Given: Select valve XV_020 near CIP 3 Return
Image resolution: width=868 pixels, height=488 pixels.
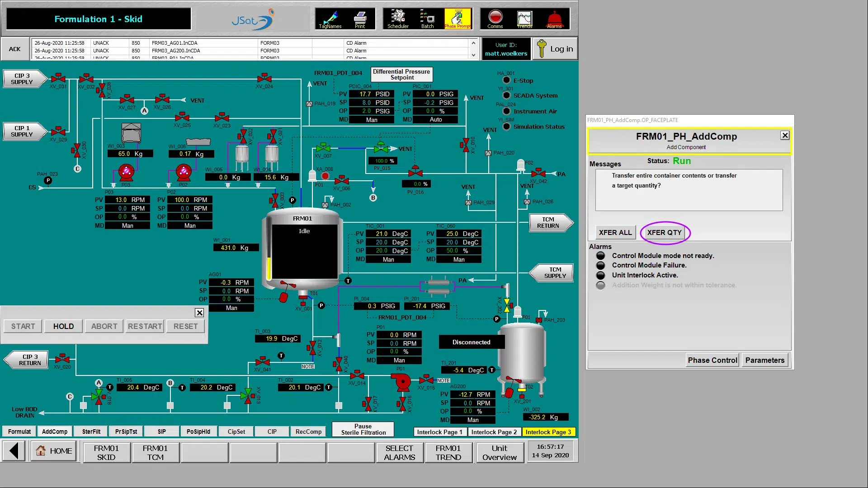Looking at the screenshot, I should coord(62,359).
